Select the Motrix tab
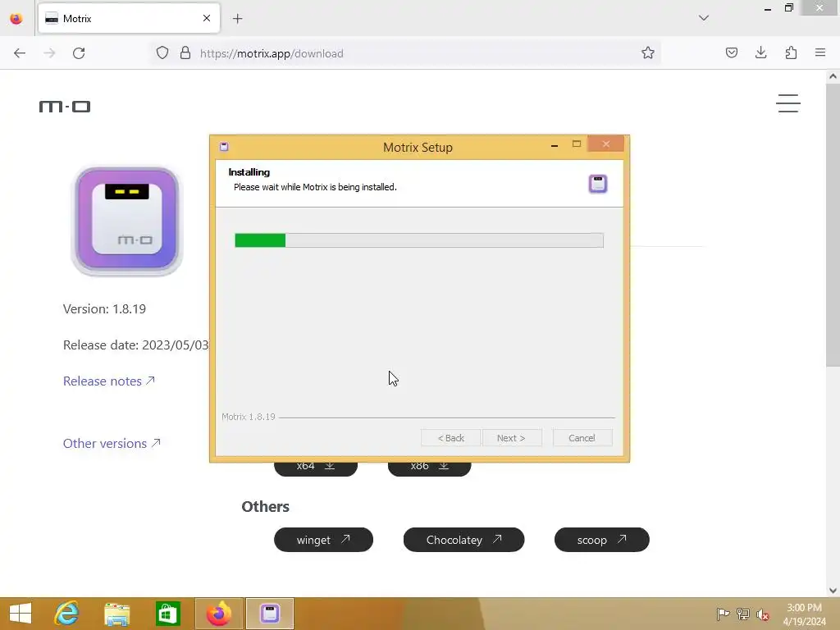840x630 pixels. tap(129, 18)
